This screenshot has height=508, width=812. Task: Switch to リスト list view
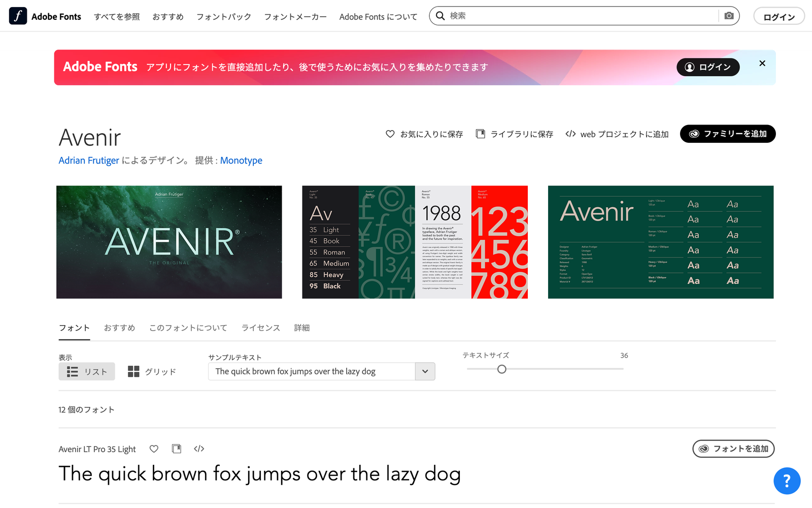[x=87, y=371]
